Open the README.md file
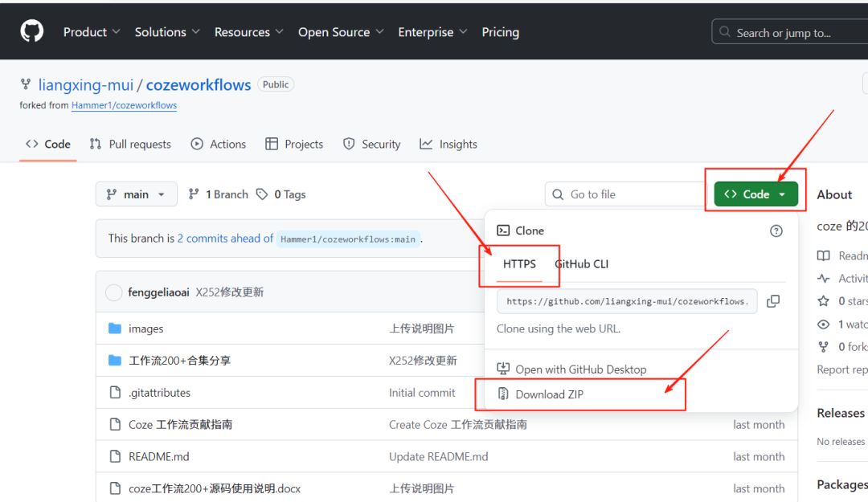 pos(159,456)
